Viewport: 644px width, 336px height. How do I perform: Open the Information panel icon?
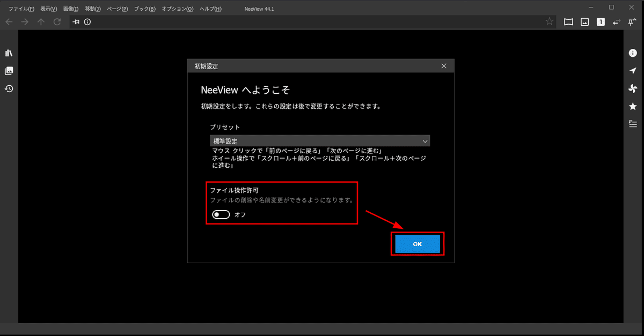click(633, 53)
